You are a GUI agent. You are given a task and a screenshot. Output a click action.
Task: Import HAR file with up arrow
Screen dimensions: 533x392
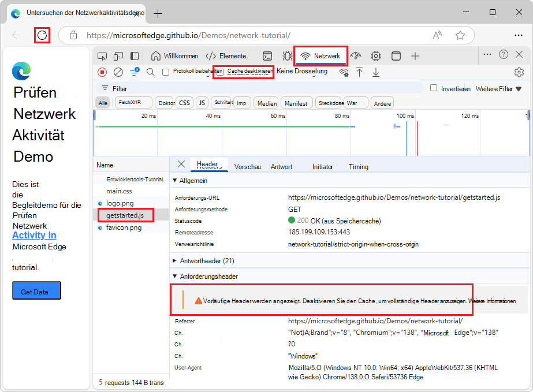point(359,72)
